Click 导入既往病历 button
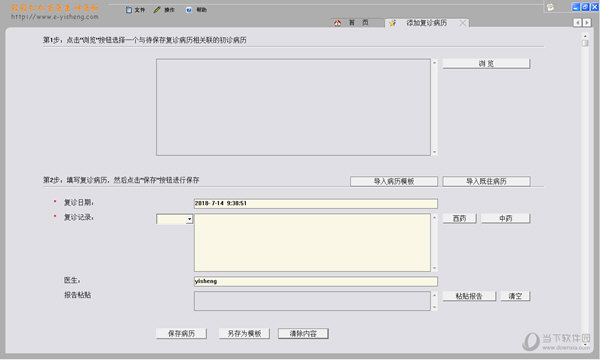 pyautogui.click(x=486, y=181)
